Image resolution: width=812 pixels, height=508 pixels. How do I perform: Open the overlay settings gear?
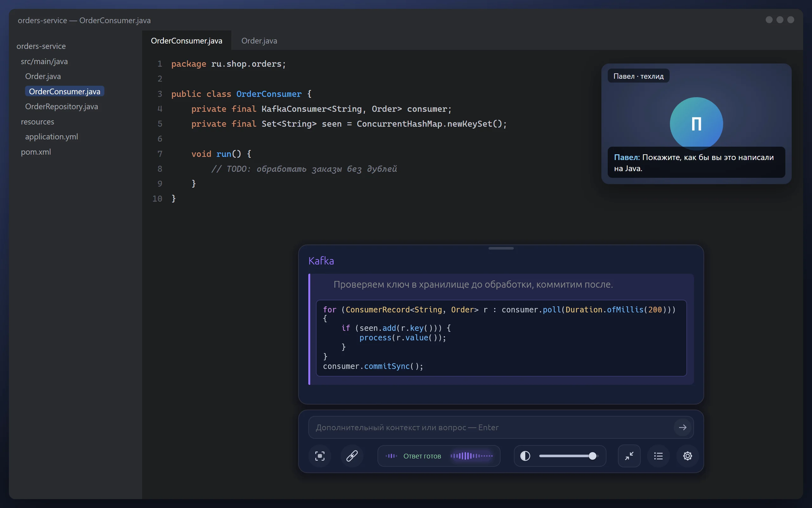tap(688, 456)
